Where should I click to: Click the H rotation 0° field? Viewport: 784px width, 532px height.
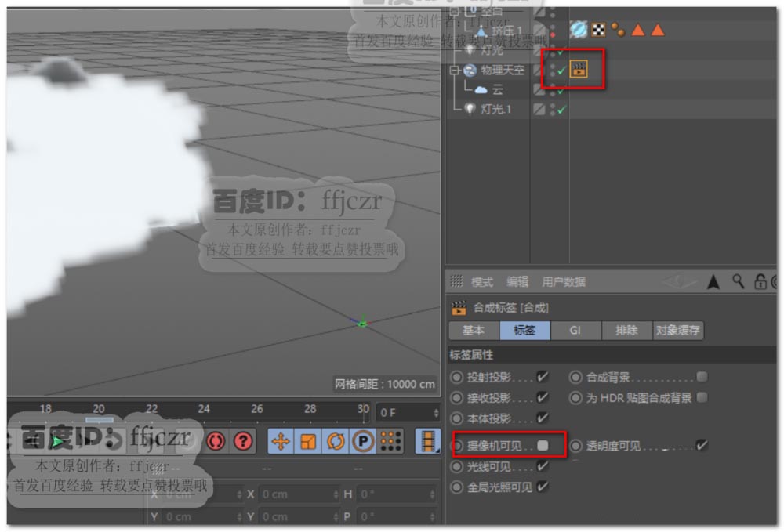coord(396,494)
